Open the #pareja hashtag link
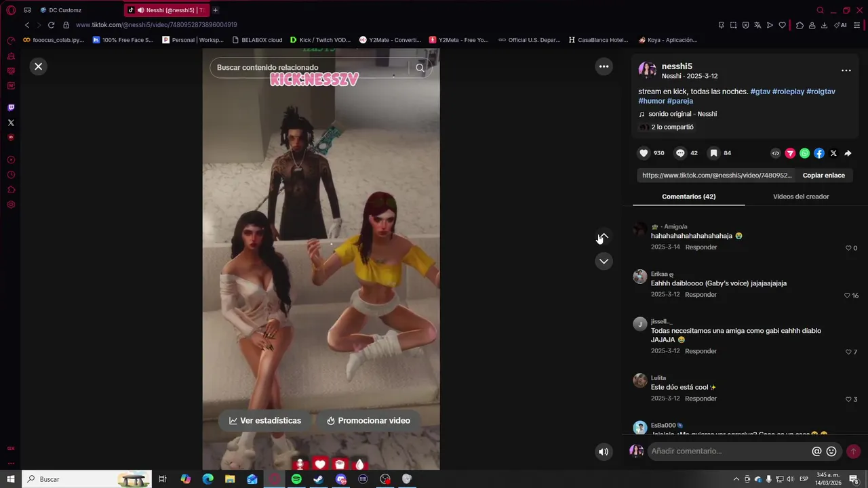Image resolution: width=868 pixels, height=488 pixels. point(680,101)
